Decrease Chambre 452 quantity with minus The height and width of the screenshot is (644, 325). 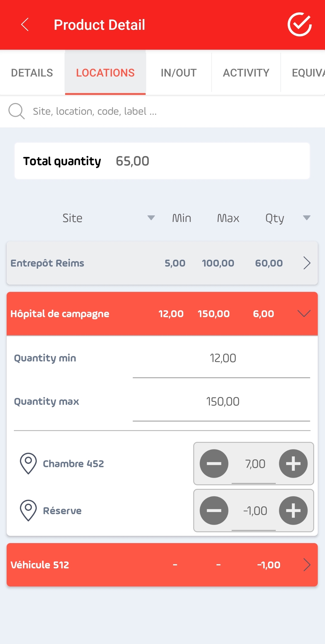(x=214, y=464)
